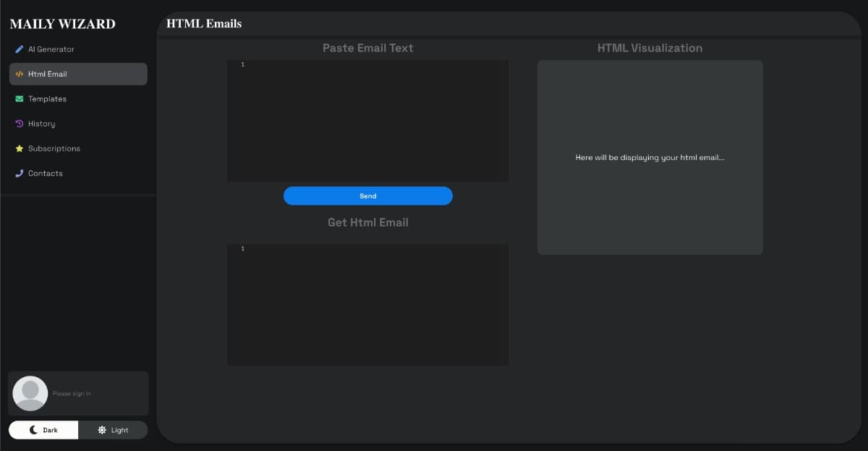Viewport: 868px width, 451px height.
Task: Click the pencil icon beside AI Generator
Action: 20,49
